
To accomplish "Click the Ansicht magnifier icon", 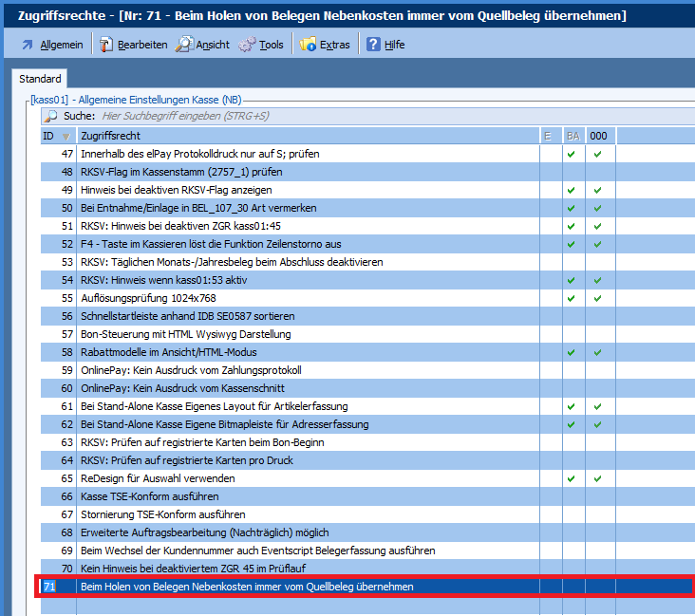I will coord(184,45).
